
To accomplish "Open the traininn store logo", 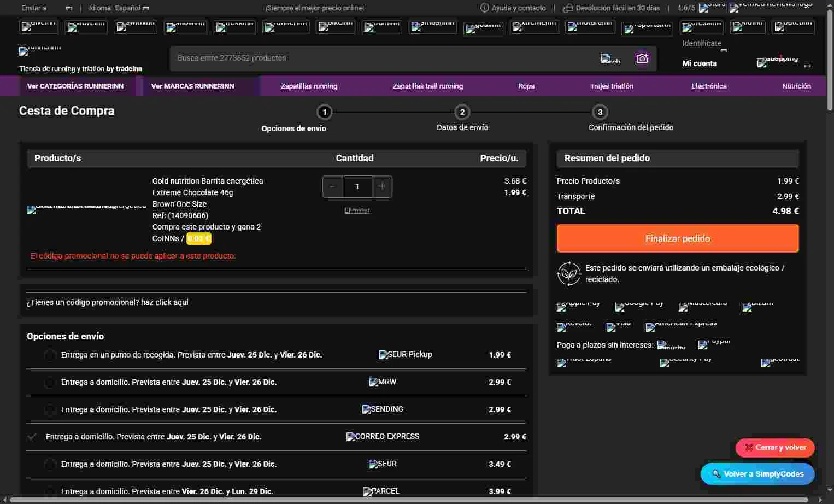I will [382, 27].
